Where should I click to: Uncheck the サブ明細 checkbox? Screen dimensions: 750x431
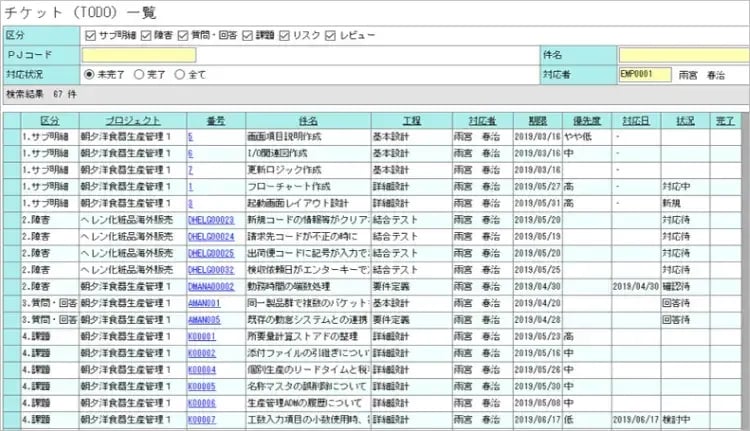(90, 36)
